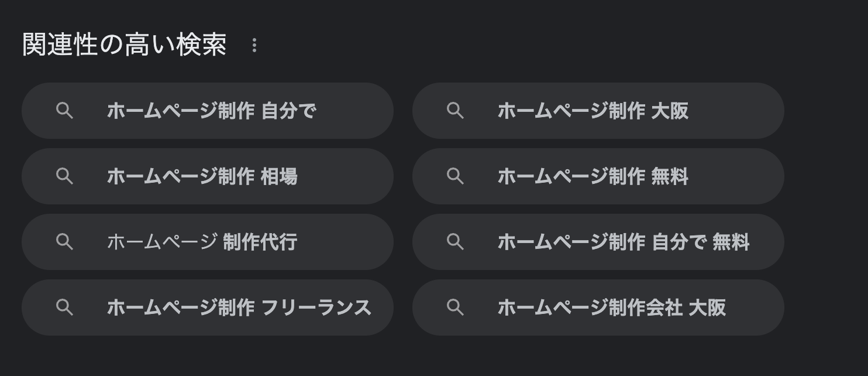
Task: Click the フリーランス text in the suggestion chip
Action: pos(316,307)
